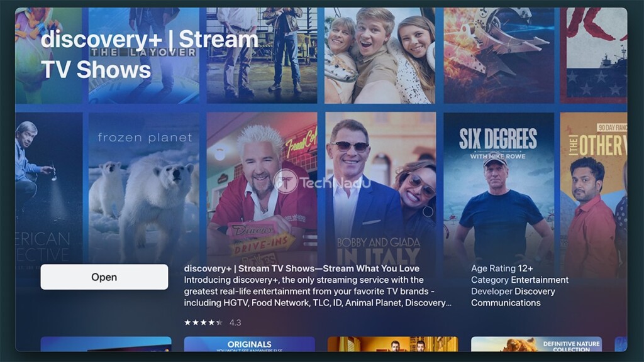Read the 'Stream What You Love' description heading
Screen dimensions: 644x362
click(301, 268)
